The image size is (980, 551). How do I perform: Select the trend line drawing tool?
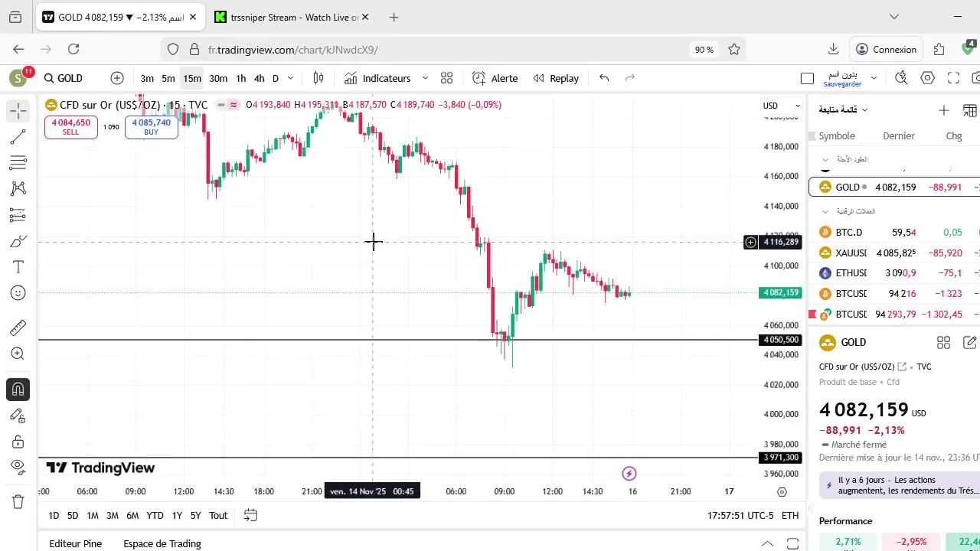click(x=18, y=137)
